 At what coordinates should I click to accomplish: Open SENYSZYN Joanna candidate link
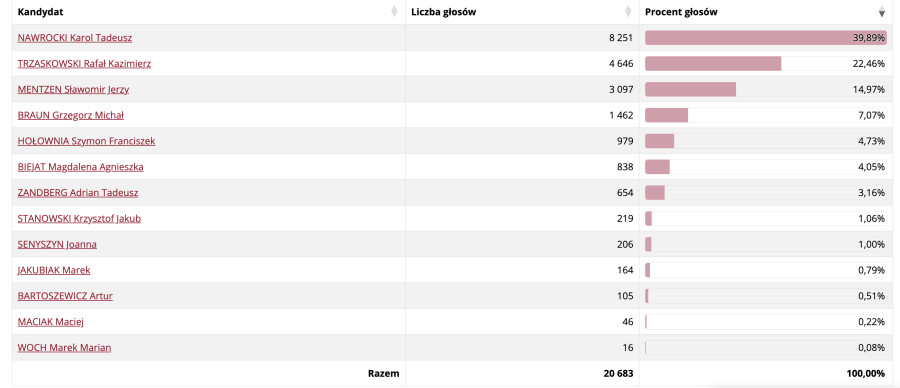pyautogui.click(x=57, y=245)
